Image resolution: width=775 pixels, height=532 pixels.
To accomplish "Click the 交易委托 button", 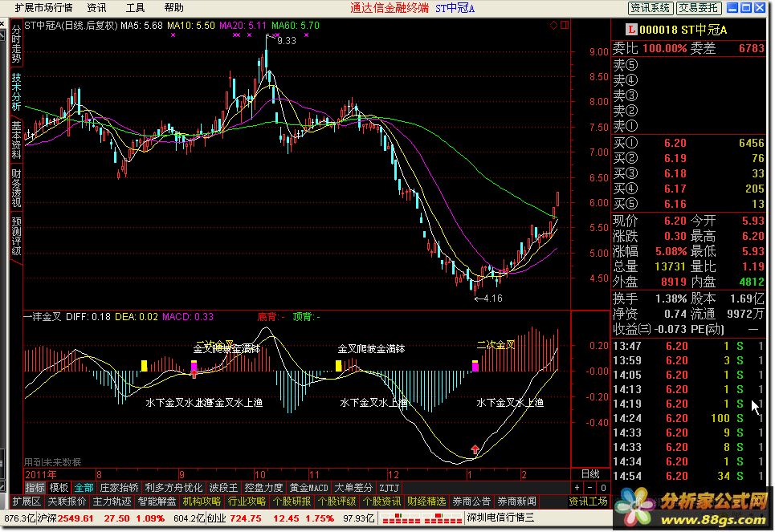I will 698,8.
